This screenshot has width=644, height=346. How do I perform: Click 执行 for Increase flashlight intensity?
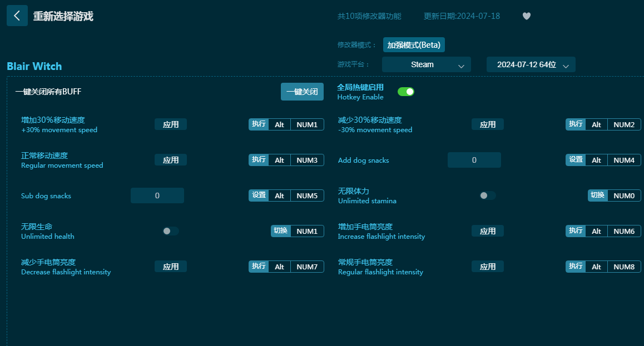[576, 231]
